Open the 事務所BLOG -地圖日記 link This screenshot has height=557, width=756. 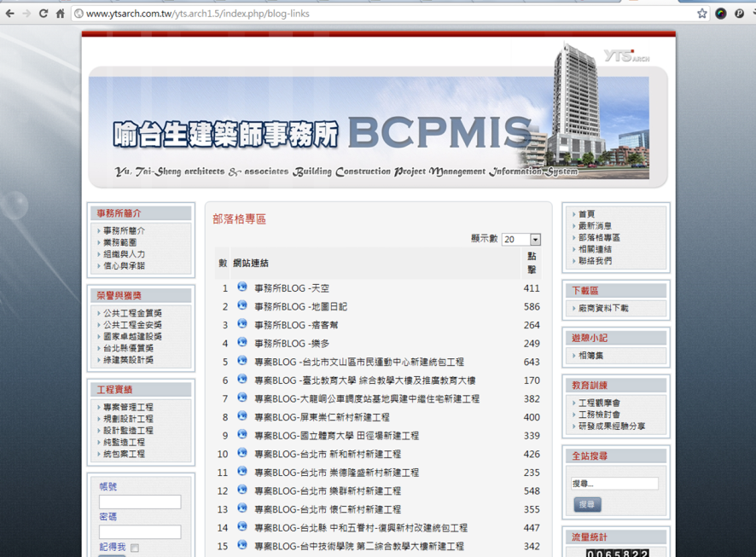(x=300, y=306)
